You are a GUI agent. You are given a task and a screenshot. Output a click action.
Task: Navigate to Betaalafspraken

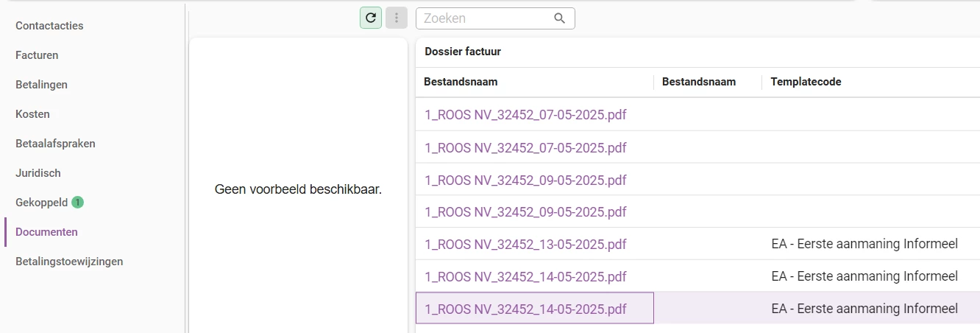55,144
